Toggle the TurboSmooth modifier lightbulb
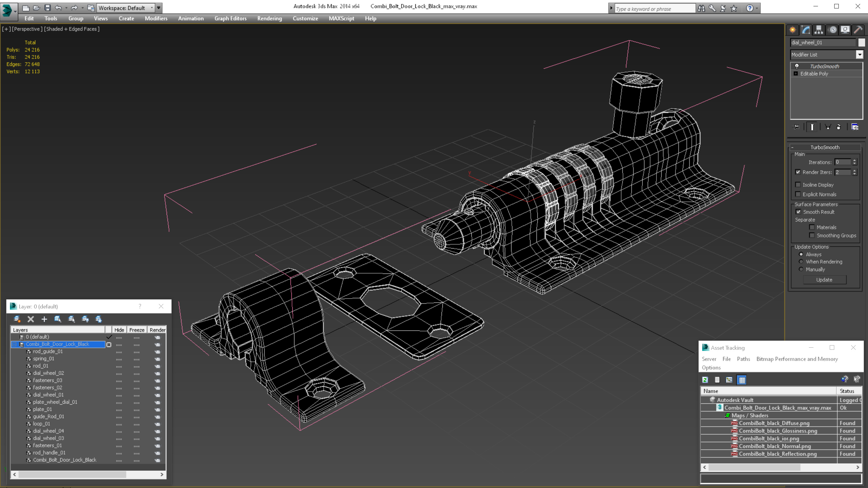 point(797,66)
